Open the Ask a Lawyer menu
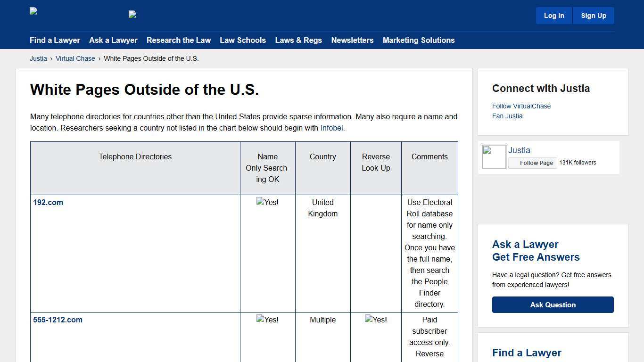The image size is (644, 362). point(113,41)
